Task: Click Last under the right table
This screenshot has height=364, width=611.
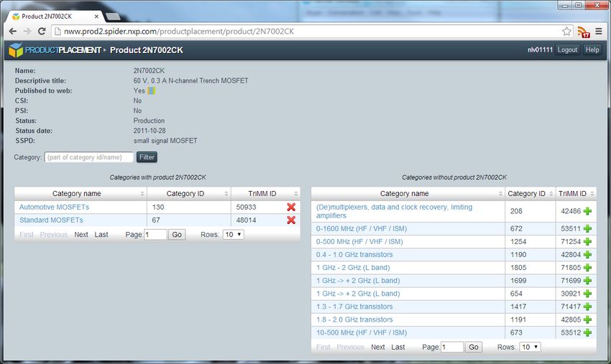Action: (x=398, y=347)
